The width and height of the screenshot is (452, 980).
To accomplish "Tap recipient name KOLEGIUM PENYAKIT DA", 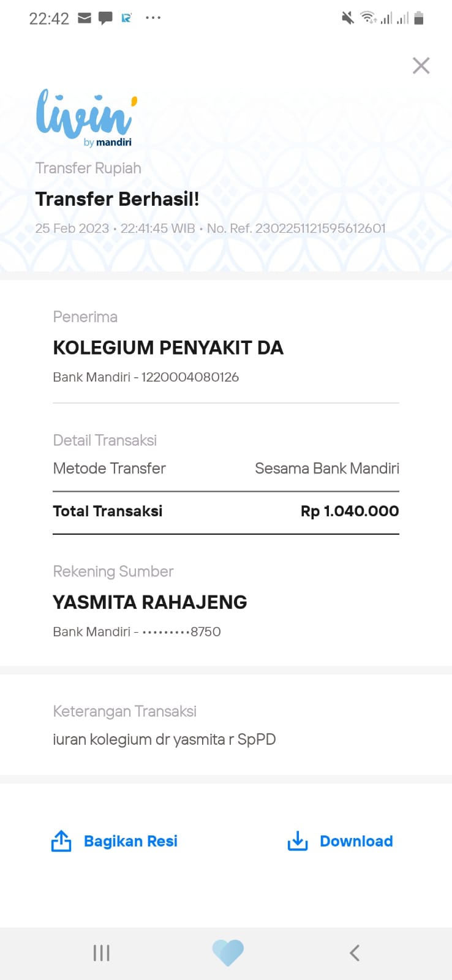I will 168,348.
